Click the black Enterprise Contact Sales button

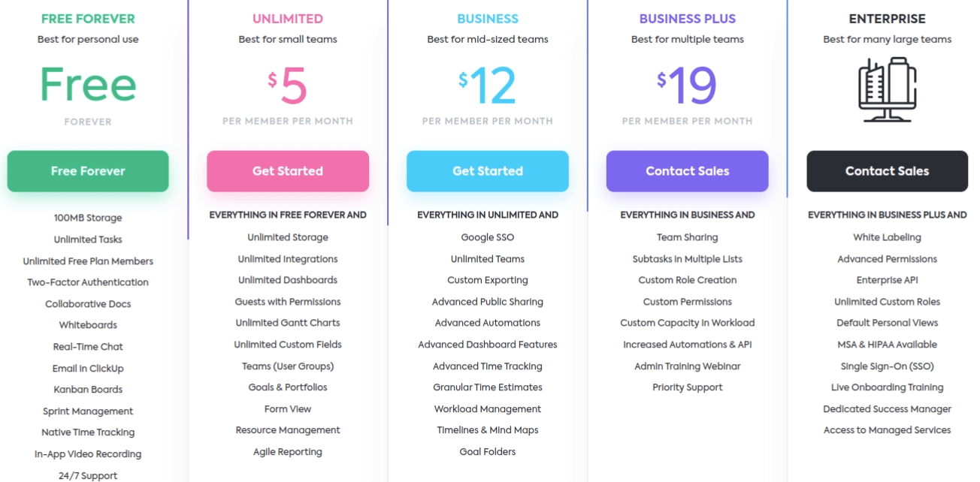[888, 171]
